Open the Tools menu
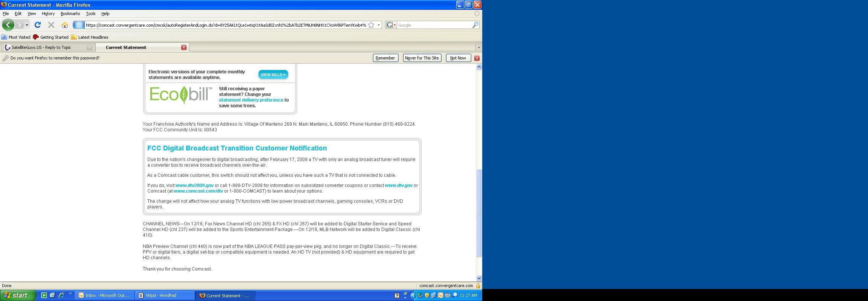 click(91, 14)
